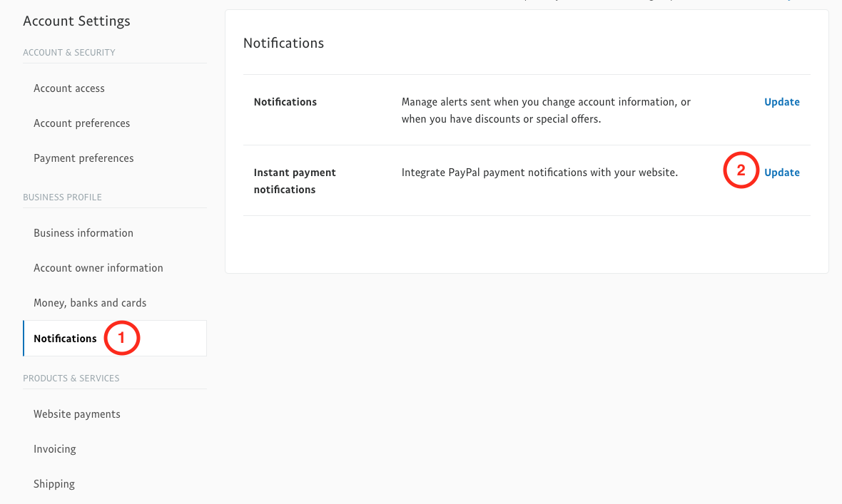Click the BUSINESS PROFILE section header
This screenshot has width=842, height=504.
tap(62, 197)
